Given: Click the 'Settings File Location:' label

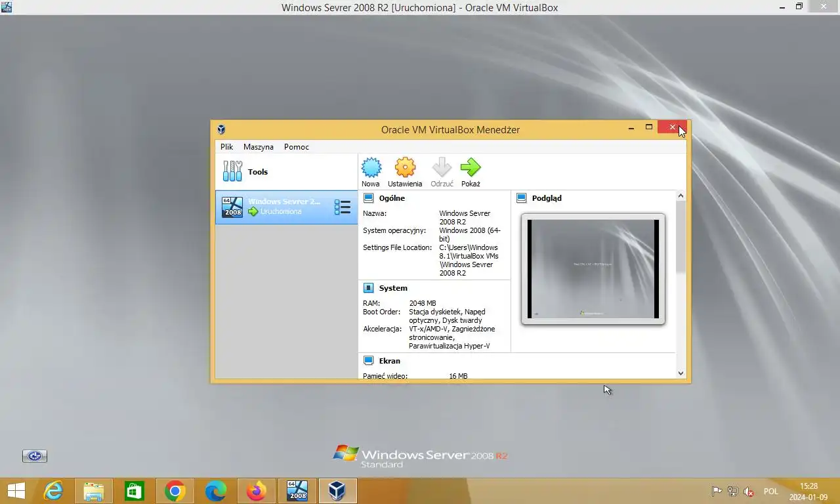Looking at the screenshot, I should [x=398, y=247].
